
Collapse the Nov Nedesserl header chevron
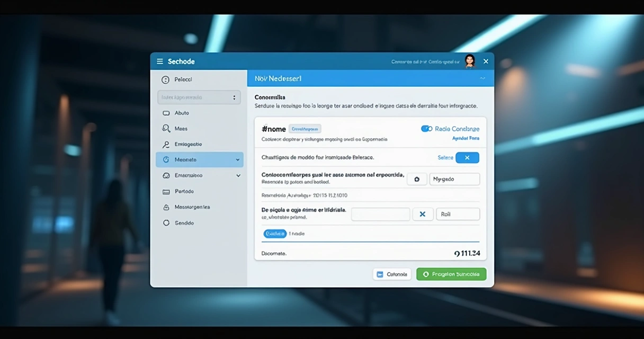coord(482,78)
